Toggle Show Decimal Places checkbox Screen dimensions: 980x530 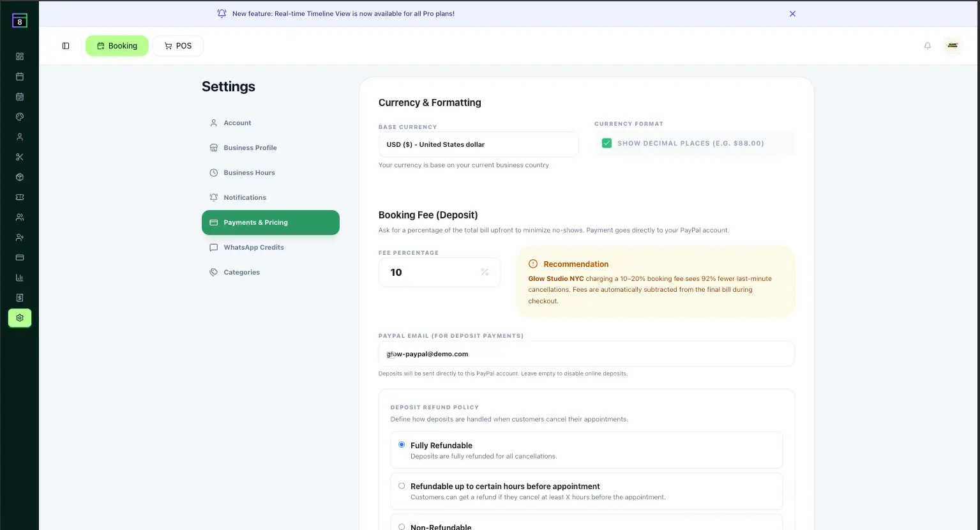click(607, 143)
